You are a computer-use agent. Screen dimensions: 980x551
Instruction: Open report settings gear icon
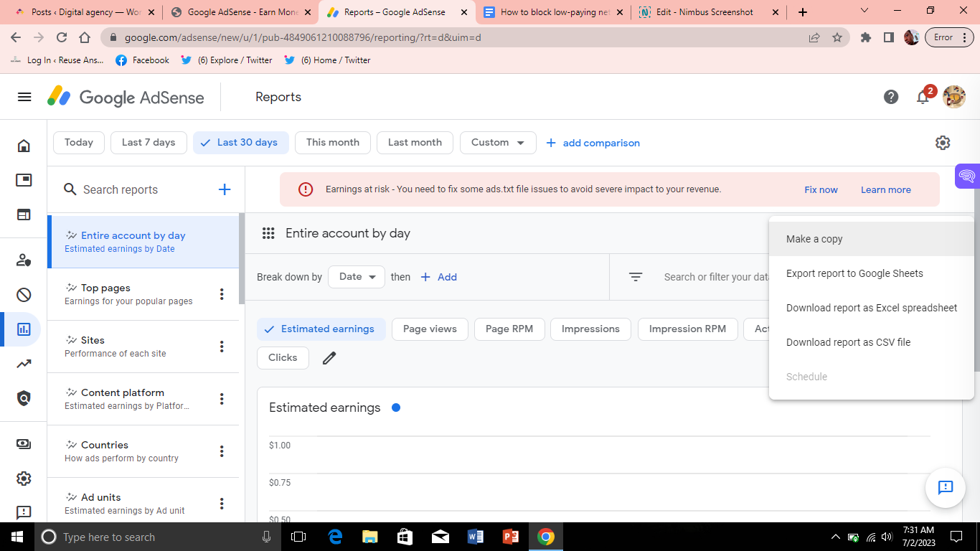pyautogui.click(x=943, y=143)
